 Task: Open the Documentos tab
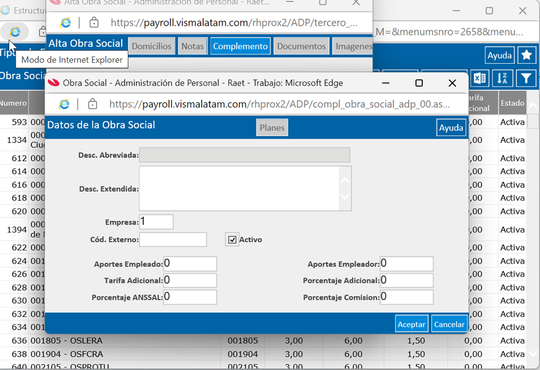pos(301,46)
